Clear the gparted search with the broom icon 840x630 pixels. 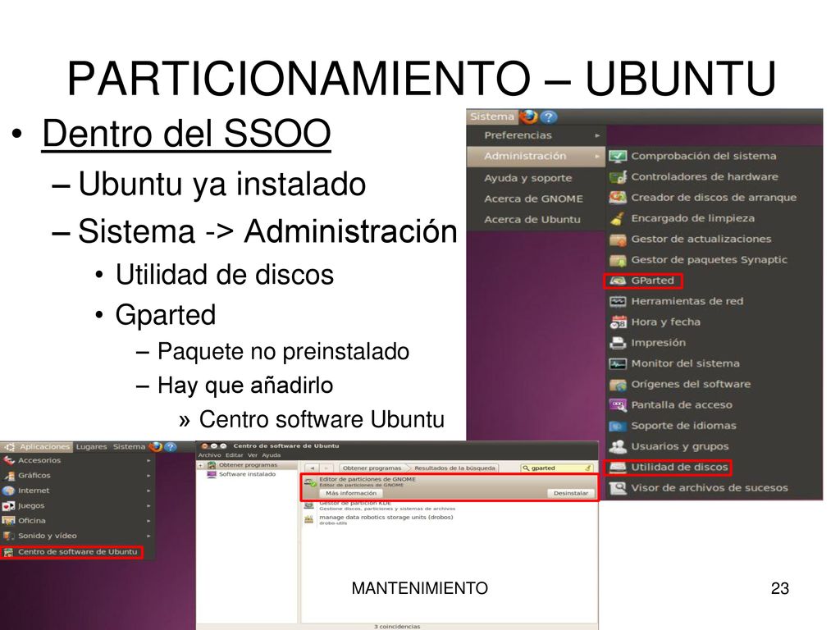click(587, 468)
